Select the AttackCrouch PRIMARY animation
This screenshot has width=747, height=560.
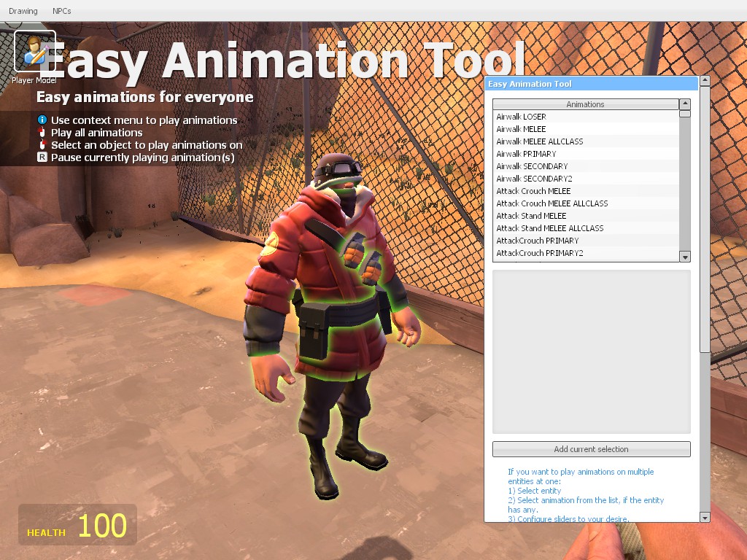[586, 241]
